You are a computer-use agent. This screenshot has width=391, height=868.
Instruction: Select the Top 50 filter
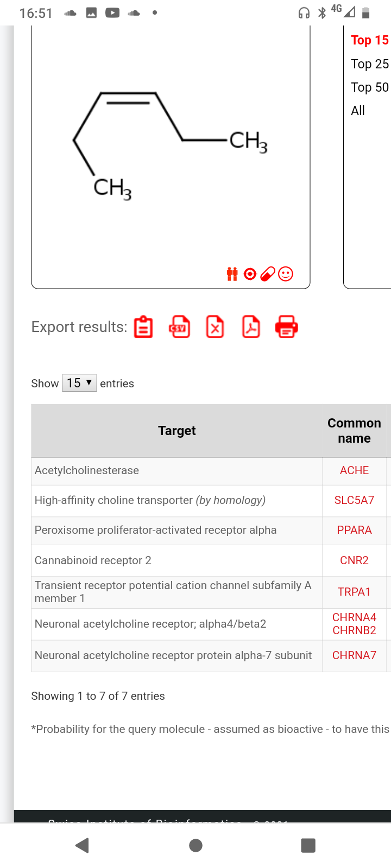370,87
